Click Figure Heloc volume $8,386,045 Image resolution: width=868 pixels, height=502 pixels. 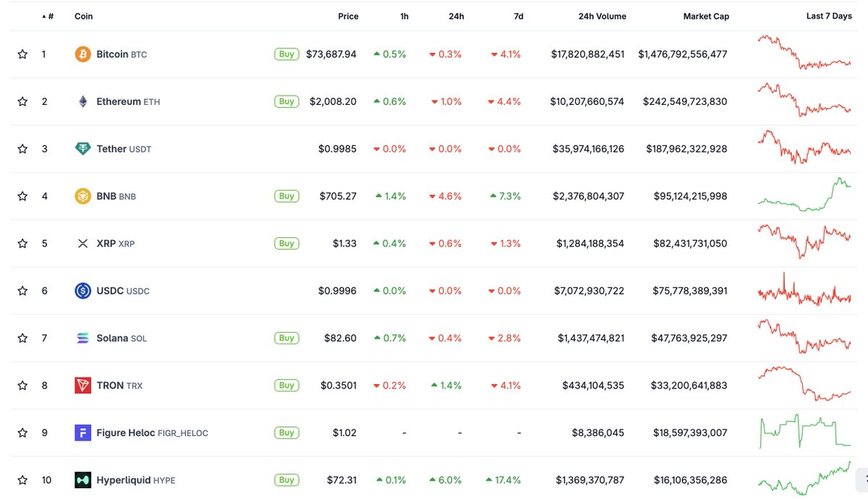[597, 433]
